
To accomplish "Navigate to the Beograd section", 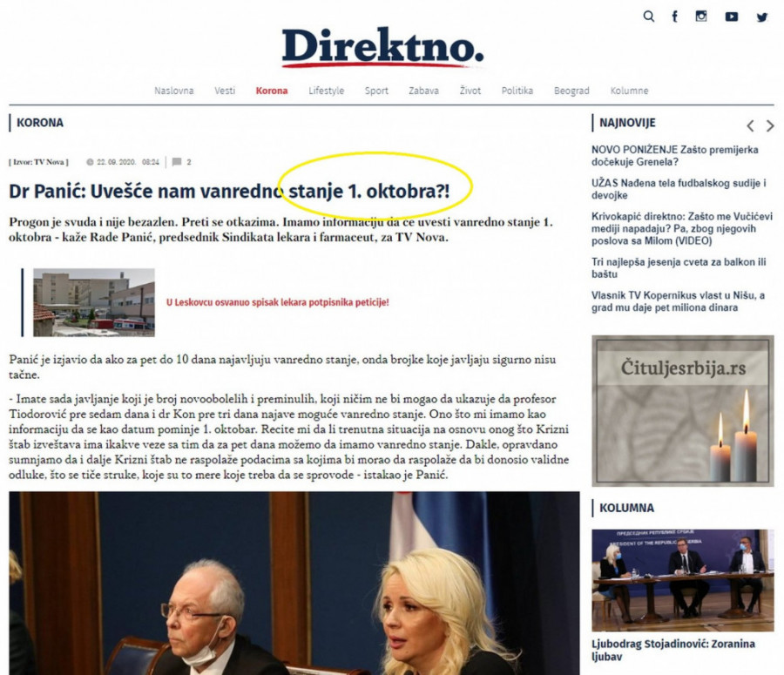I will point(571,91).
